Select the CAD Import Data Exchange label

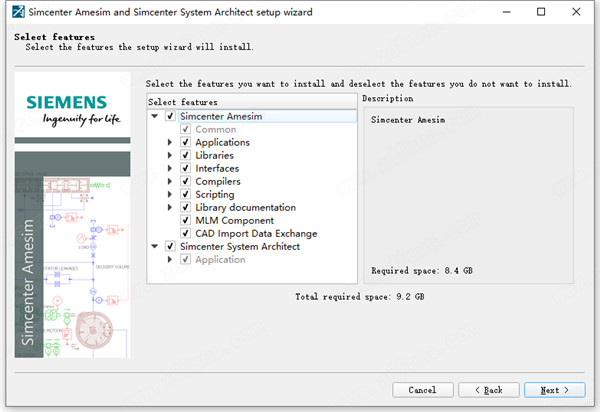pyautogui.click(x=256, y=233)
